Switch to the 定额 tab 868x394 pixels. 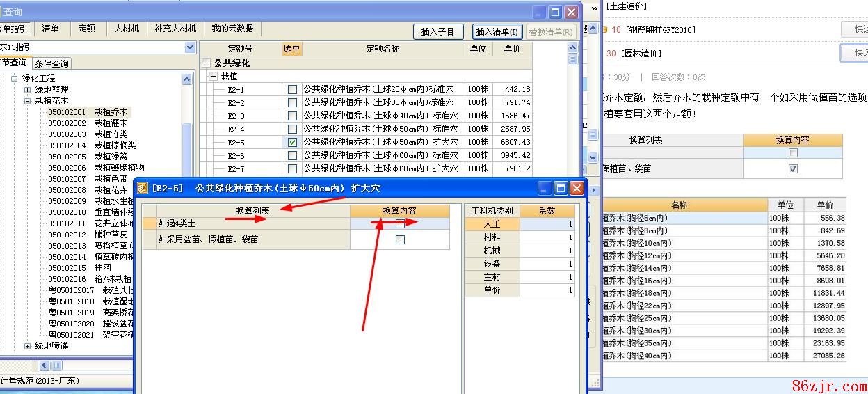[86, 29]
